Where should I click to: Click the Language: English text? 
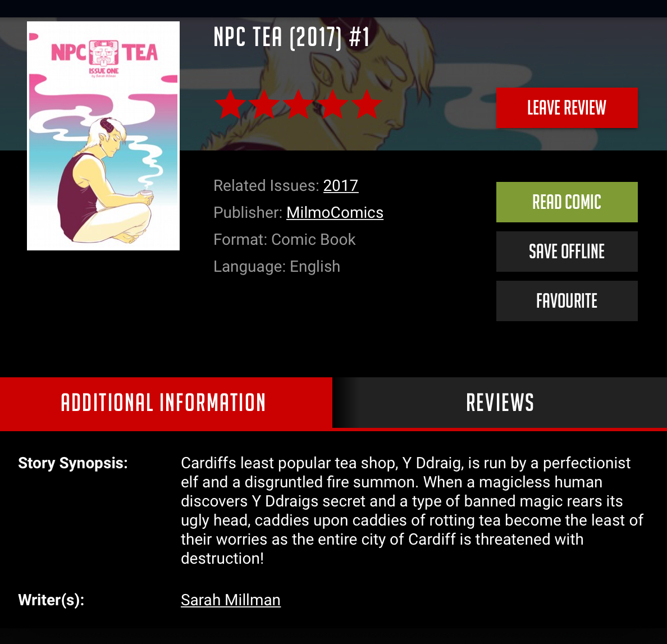point(277,266)
